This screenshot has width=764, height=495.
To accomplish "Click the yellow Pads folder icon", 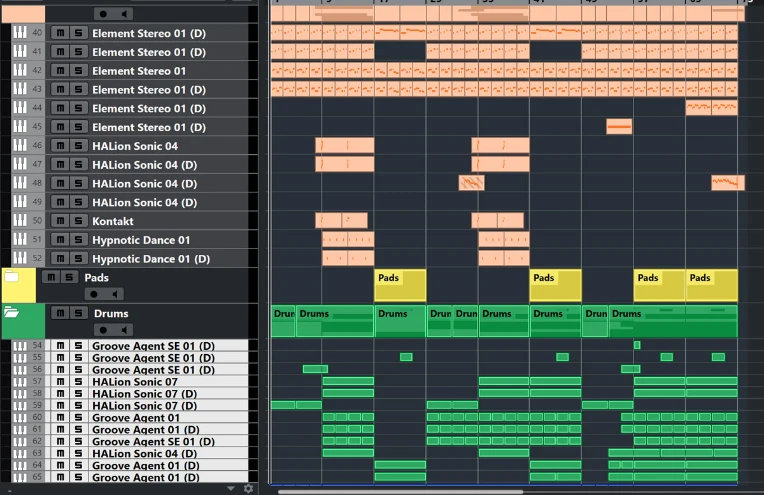I will coord(12,277).
